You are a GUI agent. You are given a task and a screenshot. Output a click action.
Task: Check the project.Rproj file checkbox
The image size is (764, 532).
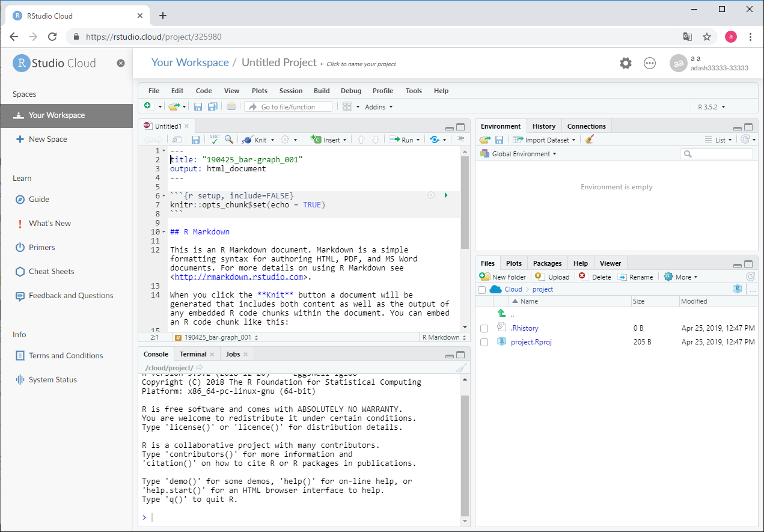tap(484, 342)
